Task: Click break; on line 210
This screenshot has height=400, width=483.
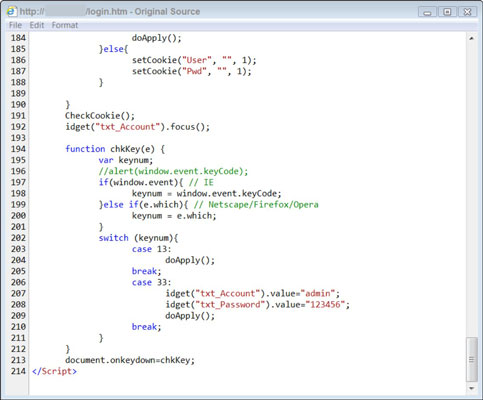Action: click(x=146, y=327)
